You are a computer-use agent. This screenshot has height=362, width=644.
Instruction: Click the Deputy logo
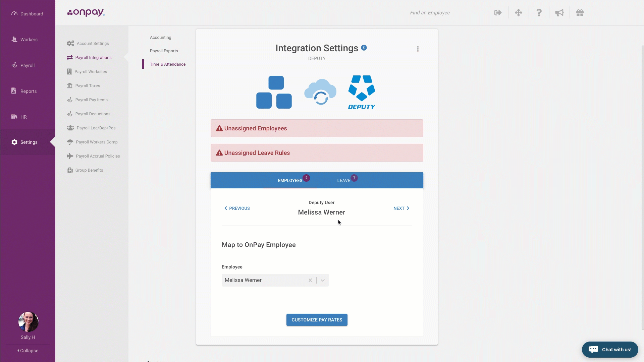362,93
